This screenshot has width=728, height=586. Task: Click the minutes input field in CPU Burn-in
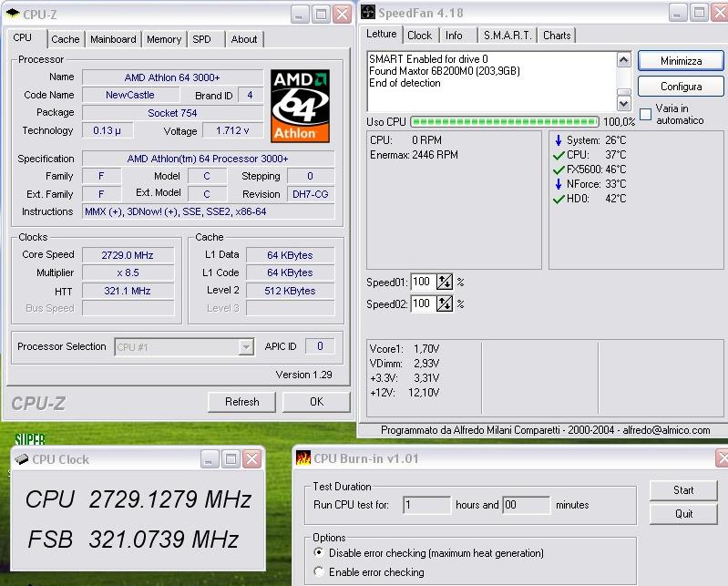point(526,505)
